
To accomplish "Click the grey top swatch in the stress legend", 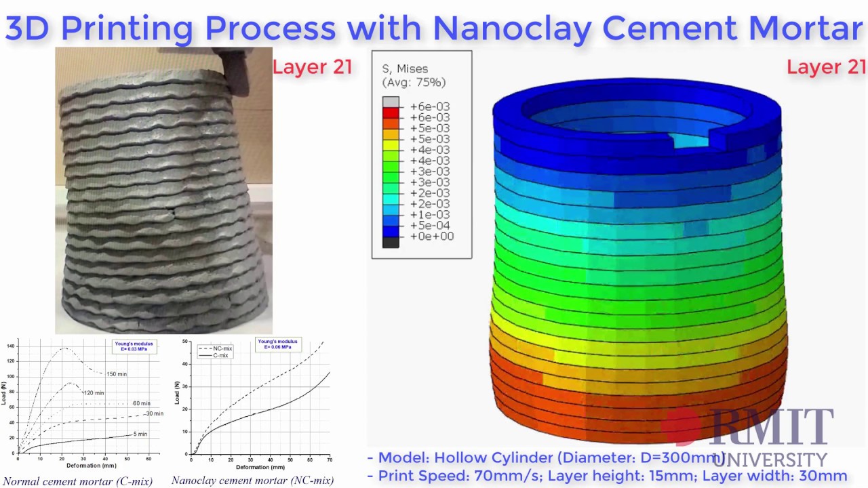I will tap(391, 102).
